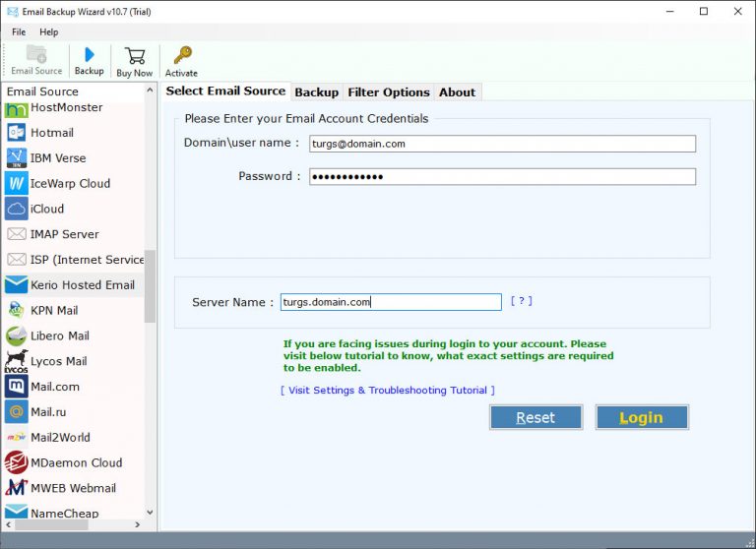Select the "MDaemon Cloud" list entry text
This screenshot has height=549, width=756.
[76, 462]
